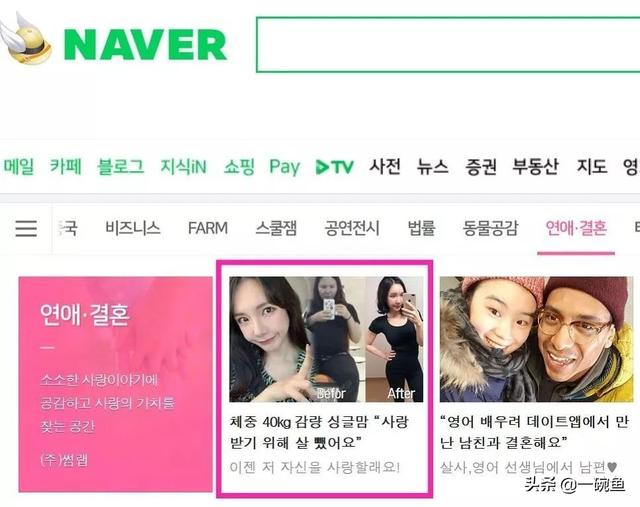The image size is (640, 507).
Task: Open the 사전 dictionary menu item
Action: click(x=384, y=167)
